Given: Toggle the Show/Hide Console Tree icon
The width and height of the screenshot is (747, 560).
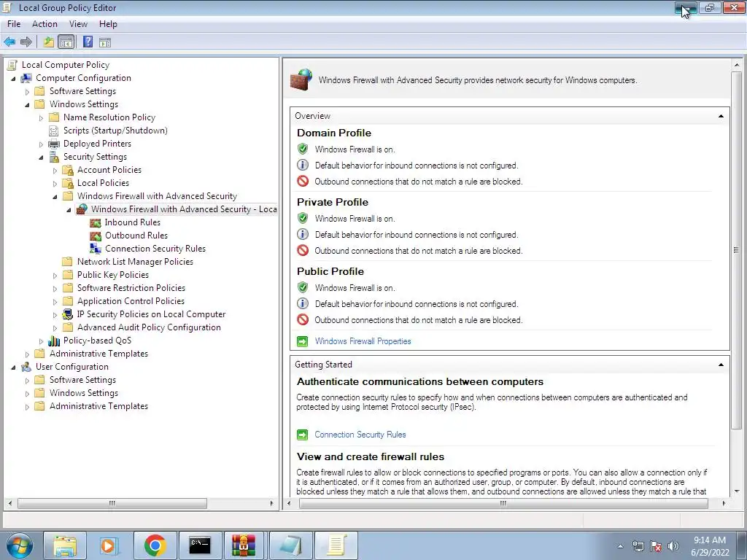Looking at the screenshot, I should click(66, 42).
